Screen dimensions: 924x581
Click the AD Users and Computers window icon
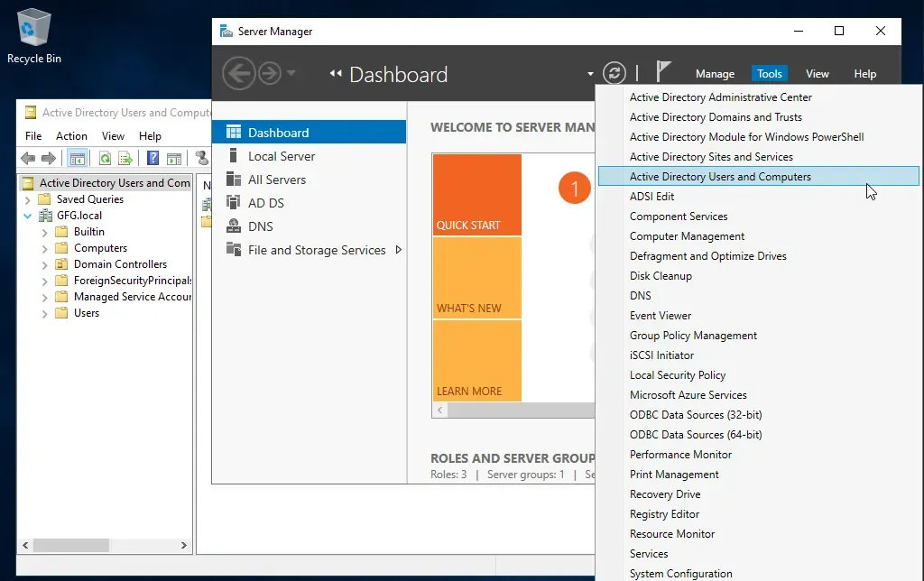coord(29,113)
